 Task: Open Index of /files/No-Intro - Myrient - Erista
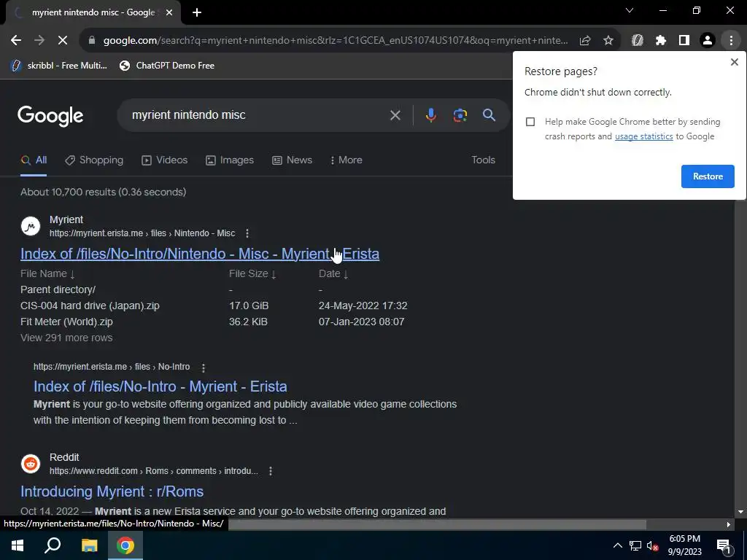pyautogui.click(x=160, y=386)
